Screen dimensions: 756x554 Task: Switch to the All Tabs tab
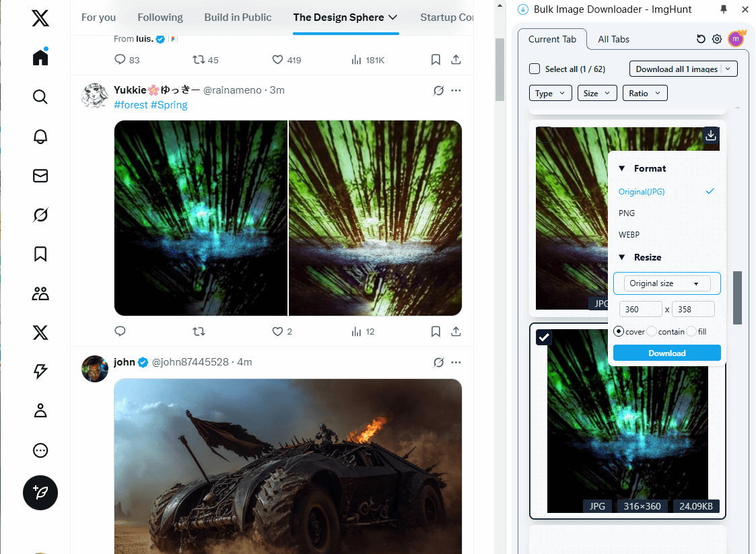click(613, 39)
